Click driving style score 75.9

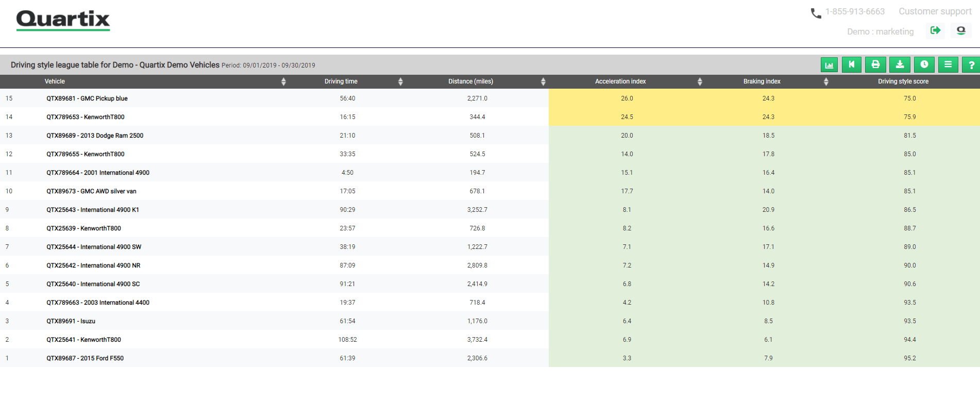click(x=910, y=117)
